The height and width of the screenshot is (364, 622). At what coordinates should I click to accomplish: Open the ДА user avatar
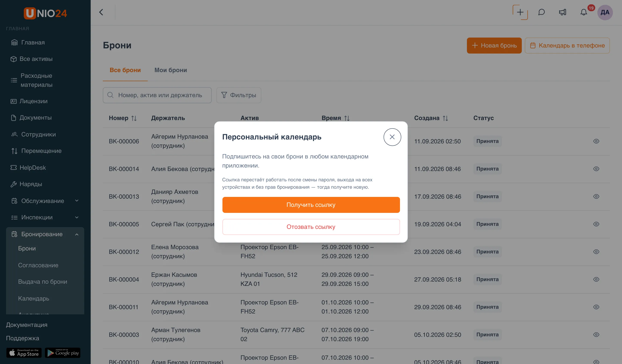pos(605,12)
